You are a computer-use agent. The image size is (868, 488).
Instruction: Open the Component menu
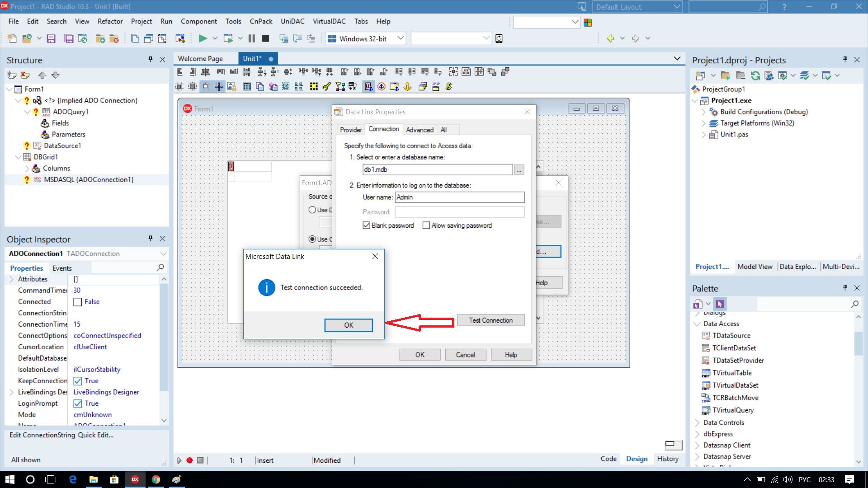point(198,21)
